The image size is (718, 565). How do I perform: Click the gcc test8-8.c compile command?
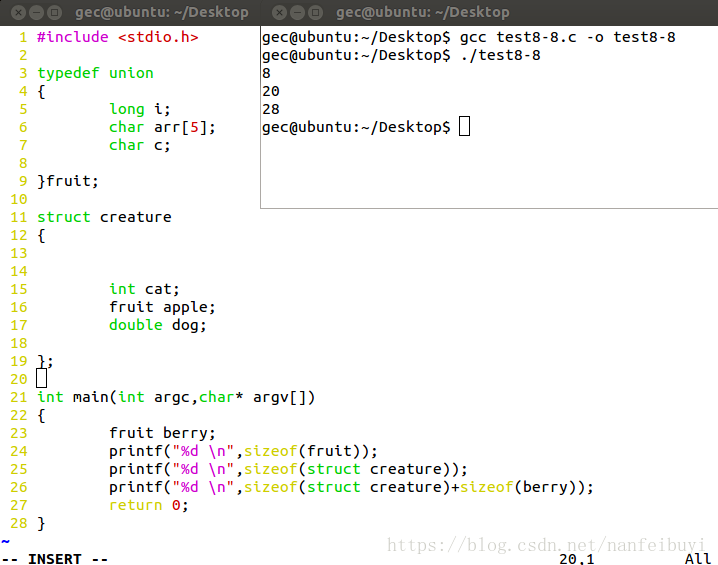(x=567, y=37)
